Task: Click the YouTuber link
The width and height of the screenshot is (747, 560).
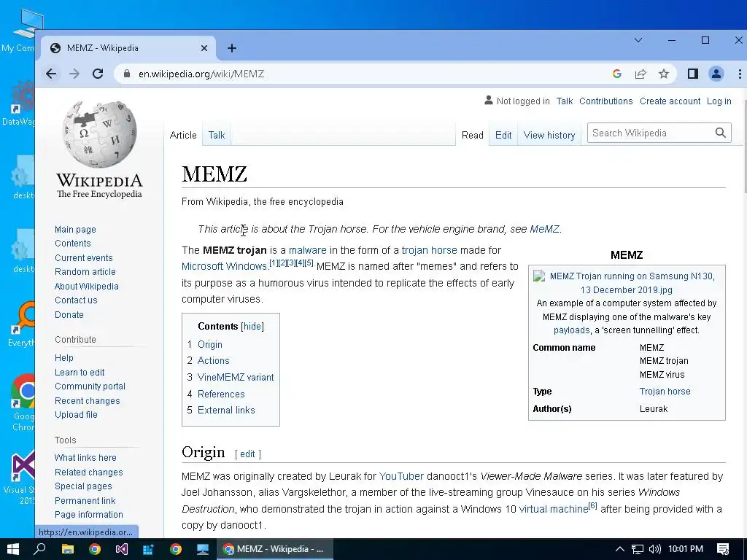Action: click(401, 476)
